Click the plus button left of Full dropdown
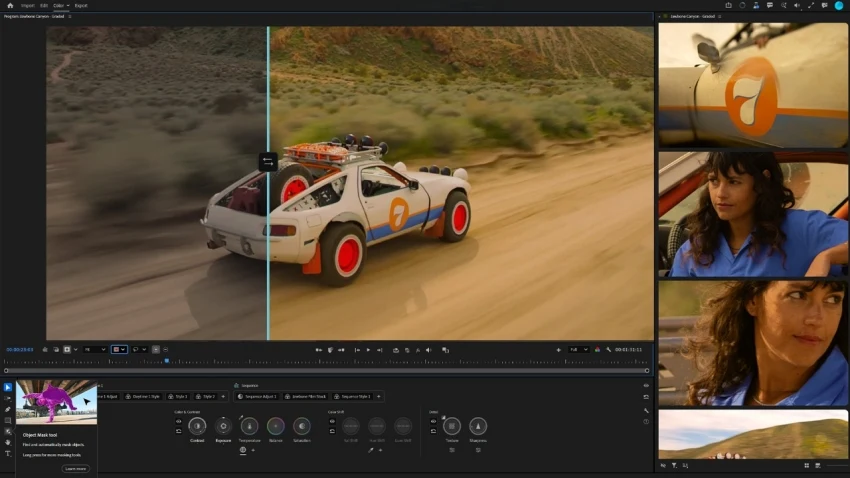The width and height of the screenshot is (850, 478). pos(558,350)
